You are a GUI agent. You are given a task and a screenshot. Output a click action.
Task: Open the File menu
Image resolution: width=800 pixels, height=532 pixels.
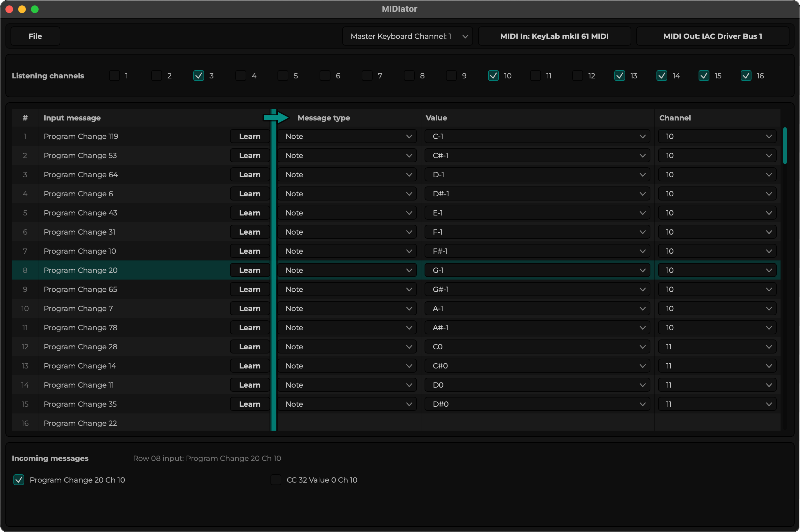coord(35,36)
